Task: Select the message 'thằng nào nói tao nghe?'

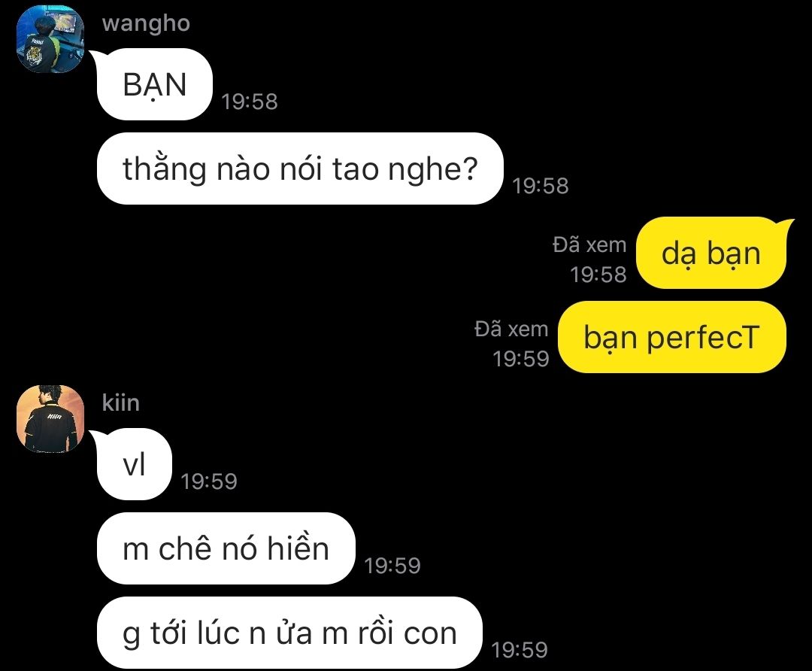Action: [300, 169]
